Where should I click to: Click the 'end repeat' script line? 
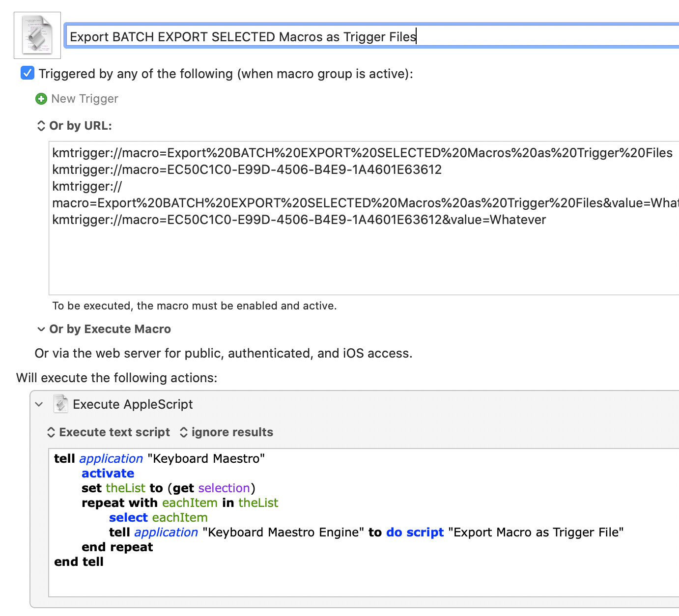click(x=117, y=547)
